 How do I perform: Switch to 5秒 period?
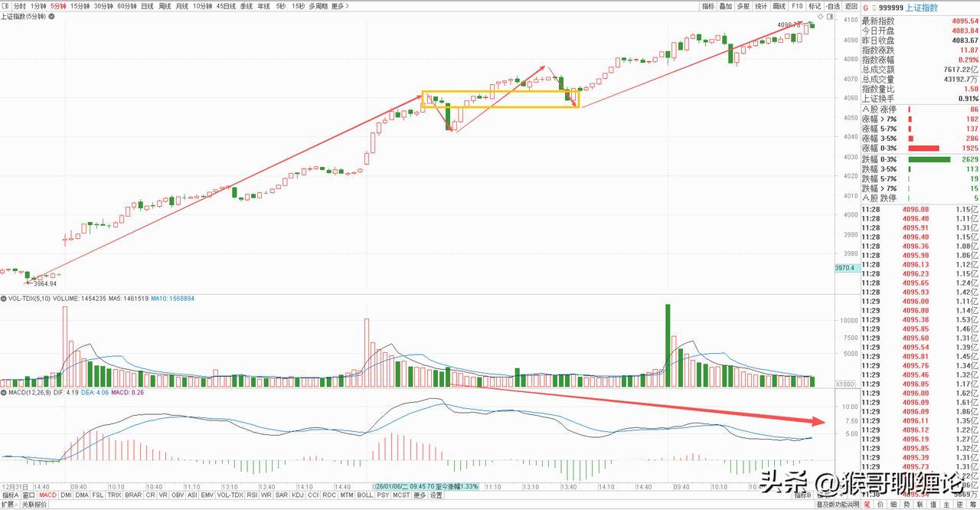[x=281, y=6]
